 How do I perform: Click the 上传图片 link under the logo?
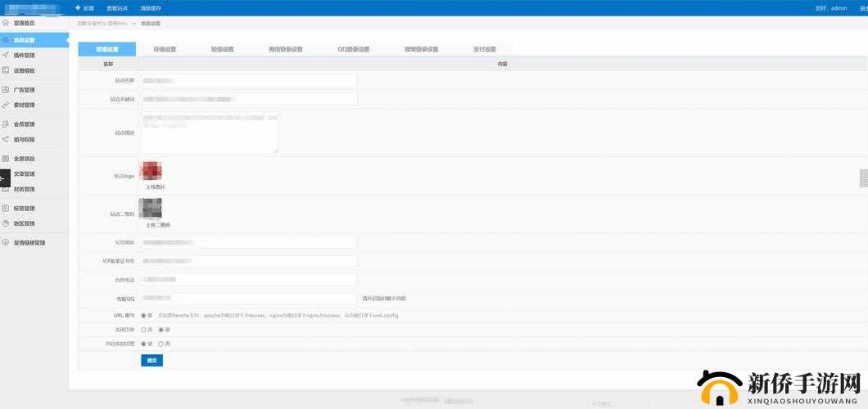tap(155, 187)
